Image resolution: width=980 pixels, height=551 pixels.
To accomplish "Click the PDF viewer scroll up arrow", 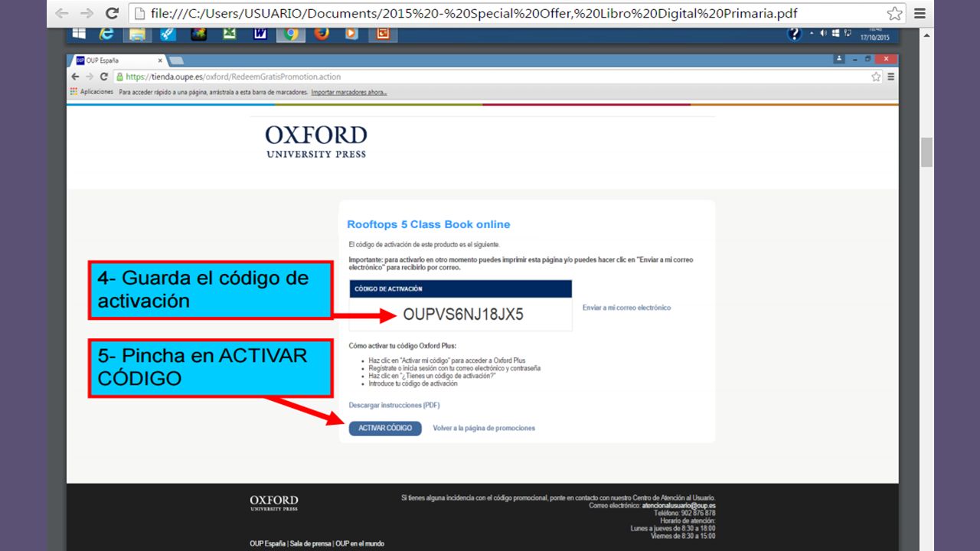I will click(927, 34).
